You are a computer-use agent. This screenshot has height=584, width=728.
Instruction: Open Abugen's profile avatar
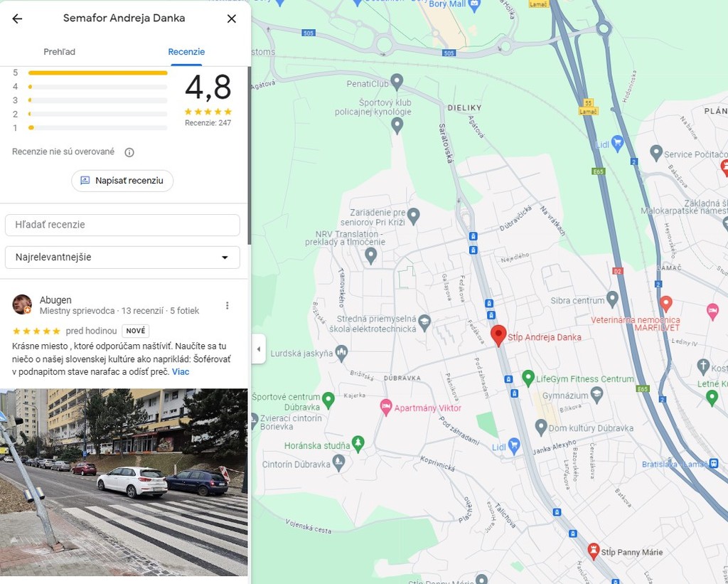(22, 304)
